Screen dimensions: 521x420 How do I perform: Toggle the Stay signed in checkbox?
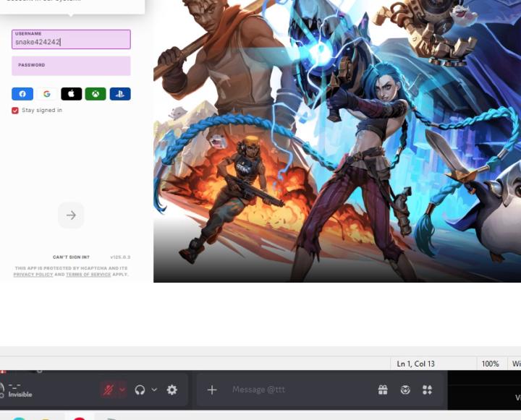coord(15,111)
